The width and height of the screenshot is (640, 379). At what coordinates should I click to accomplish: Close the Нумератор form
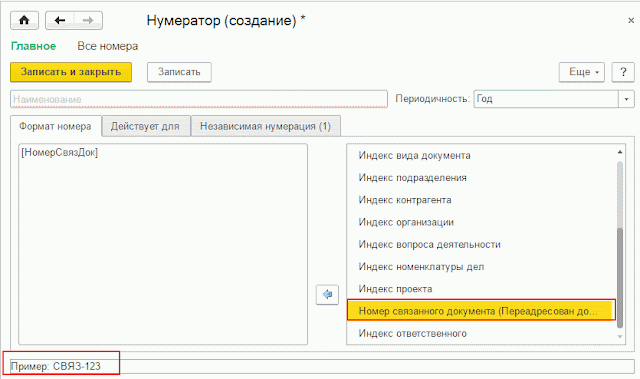(631, 20)
